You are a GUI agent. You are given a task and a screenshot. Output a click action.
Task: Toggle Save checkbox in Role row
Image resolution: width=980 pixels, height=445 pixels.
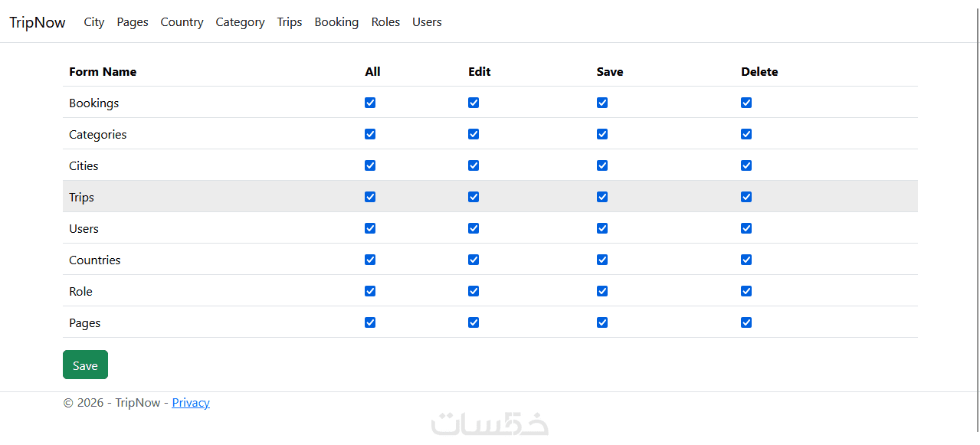[x=602, y=291]
